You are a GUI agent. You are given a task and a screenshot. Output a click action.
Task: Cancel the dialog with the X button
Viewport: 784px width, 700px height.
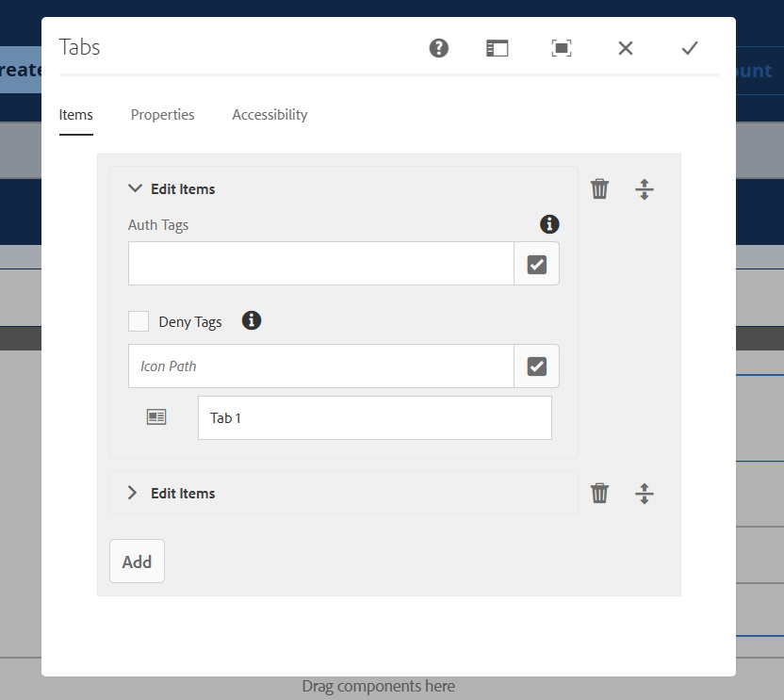[x=625, y=47]
